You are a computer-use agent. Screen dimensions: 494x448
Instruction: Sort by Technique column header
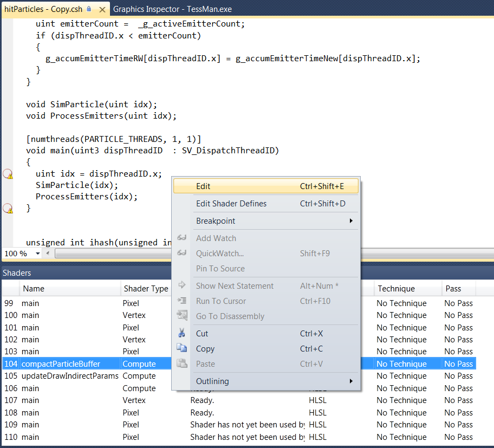408,289
